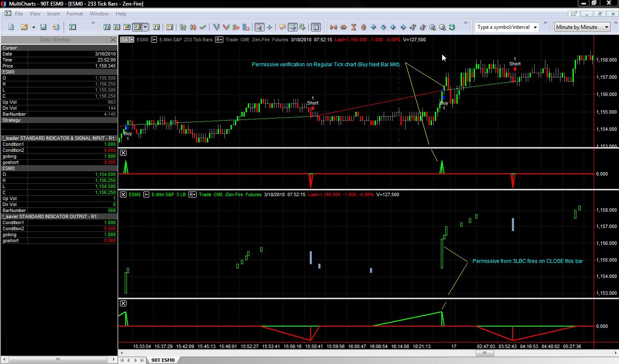Toggle the highlighted large cross tracking button
The image size is (619, 364).
(293, 27)
